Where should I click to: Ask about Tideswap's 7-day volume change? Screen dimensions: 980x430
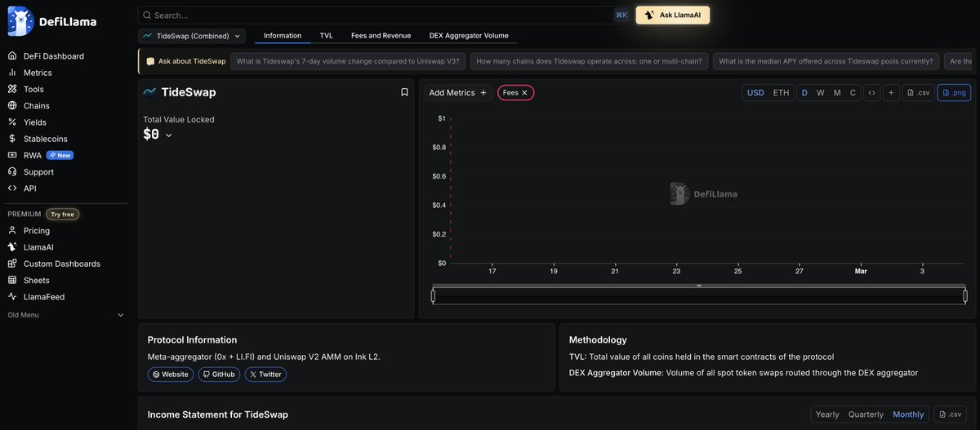(348, 61)
